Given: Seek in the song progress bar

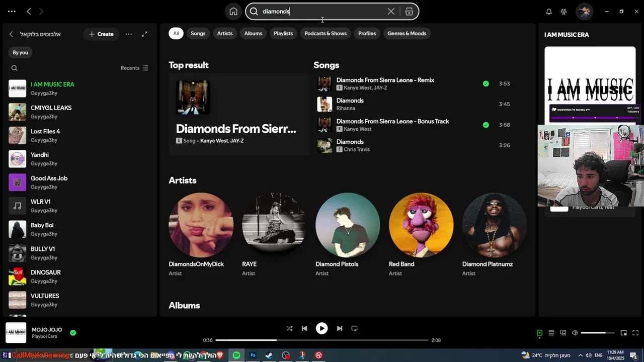Looking at the screenshot, I should (x=321, y=340).
